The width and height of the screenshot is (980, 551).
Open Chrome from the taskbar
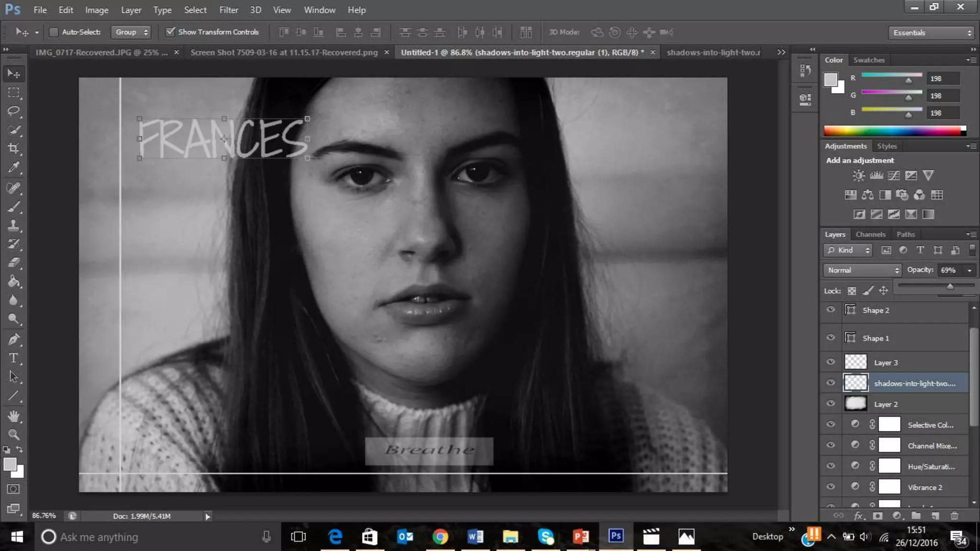440,537
